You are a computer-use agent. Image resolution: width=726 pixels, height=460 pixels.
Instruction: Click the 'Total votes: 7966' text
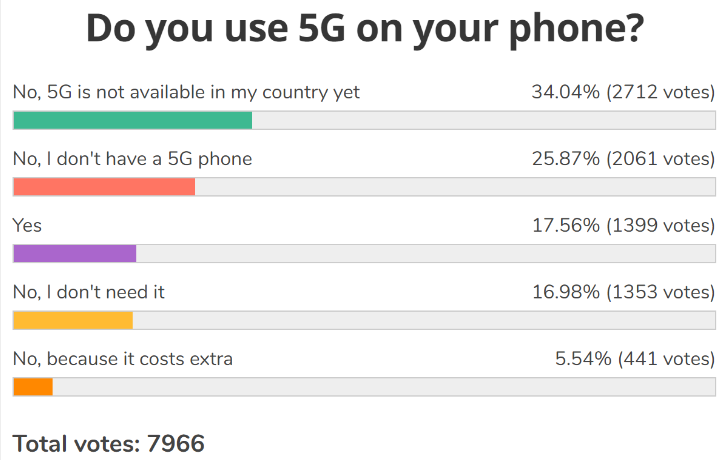point(108,443)
